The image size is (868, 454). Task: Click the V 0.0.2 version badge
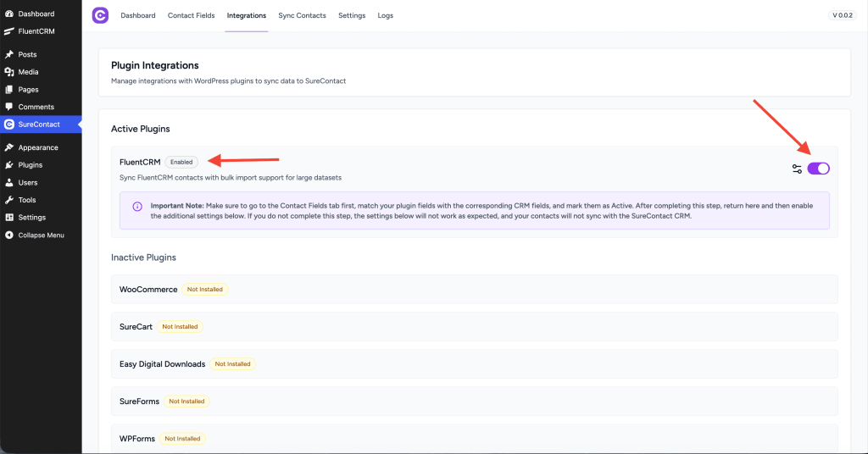tap(843, 15)
